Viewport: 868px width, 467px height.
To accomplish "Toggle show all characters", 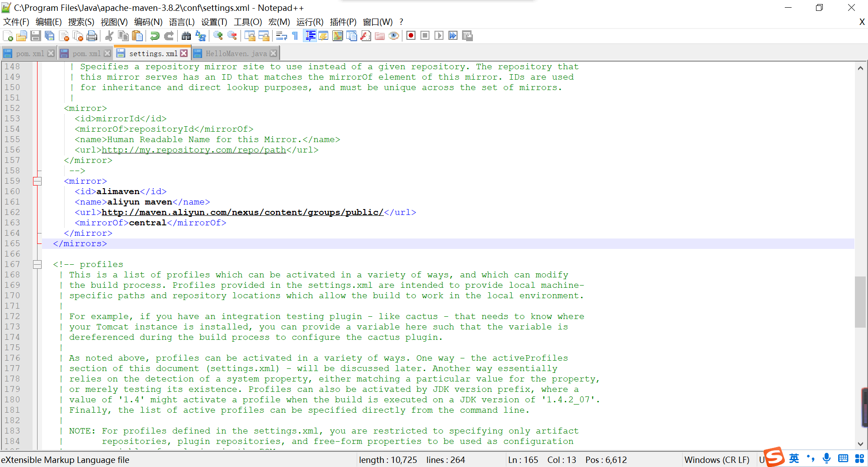I will [x=294, y=36].
